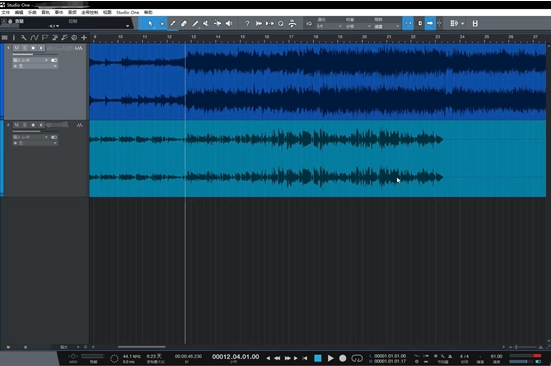Open the Studio One menu

128,12
